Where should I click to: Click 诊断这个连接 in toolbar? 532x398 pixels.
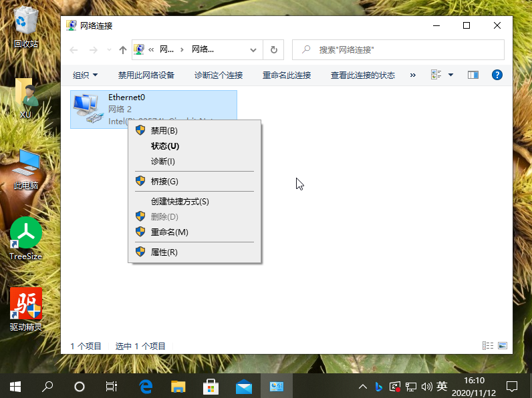(x=219, y=75)
